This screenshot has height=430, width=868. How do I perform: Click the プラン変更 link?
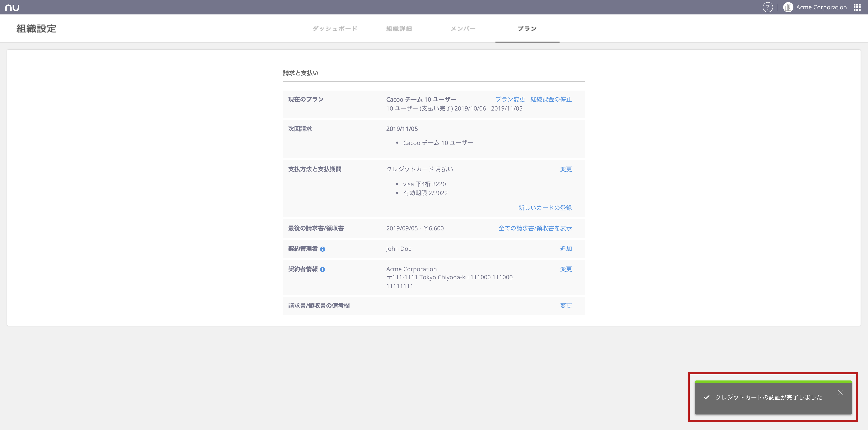pos(510,99)
